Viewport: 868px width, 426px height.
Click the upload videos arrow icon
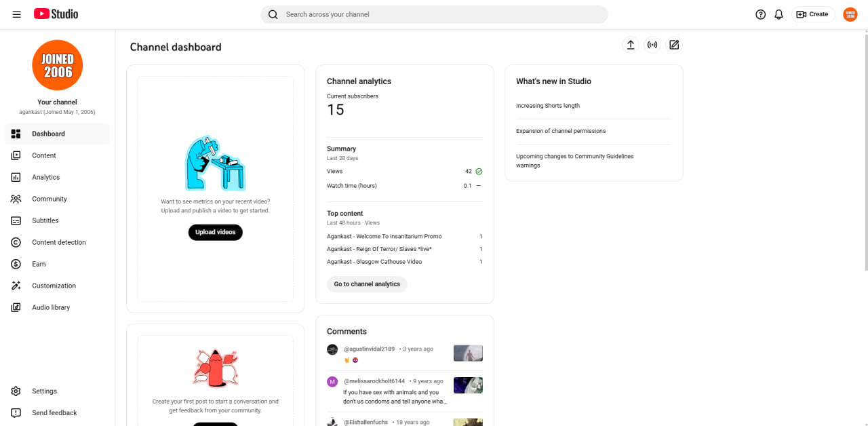tap(631, 45)
